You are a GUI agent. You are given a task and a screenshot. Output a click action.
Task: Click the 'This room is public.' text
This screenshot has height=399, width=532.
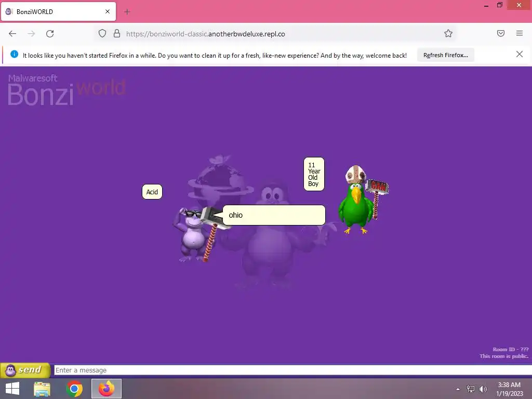(x=504, y=356)
